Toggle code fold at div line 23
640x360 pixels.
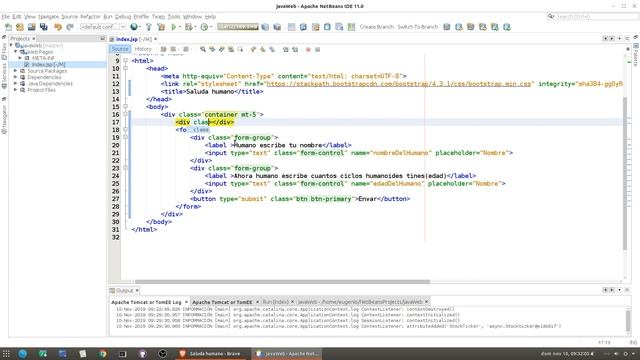[125, 168]
